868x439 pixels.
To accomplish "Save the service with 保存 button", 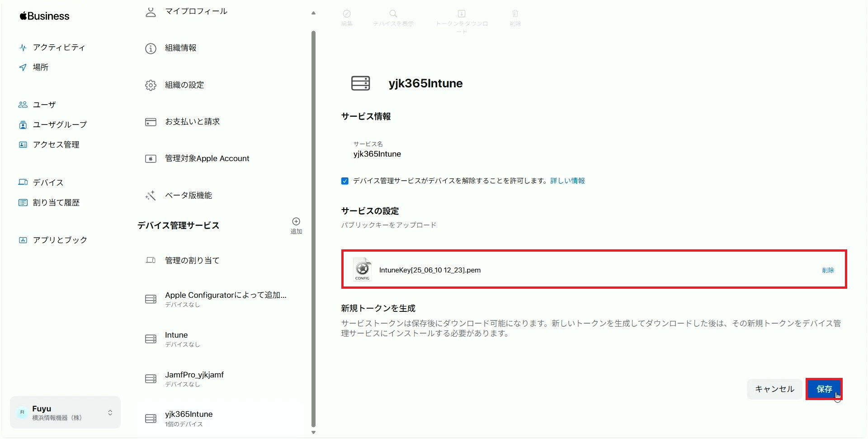I will [x=824, y=389].
